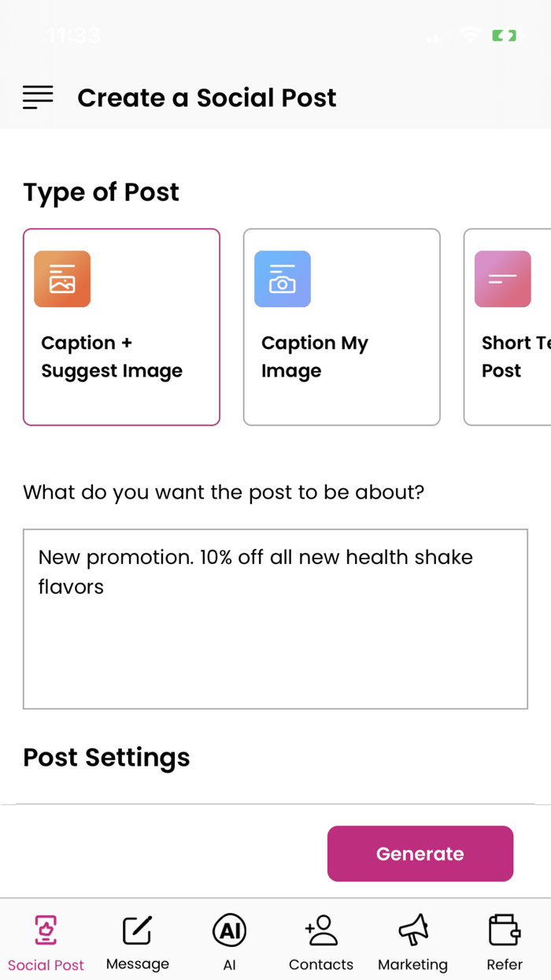
Task: Open the hamburger navigation menu
Action: click(37, 97)
